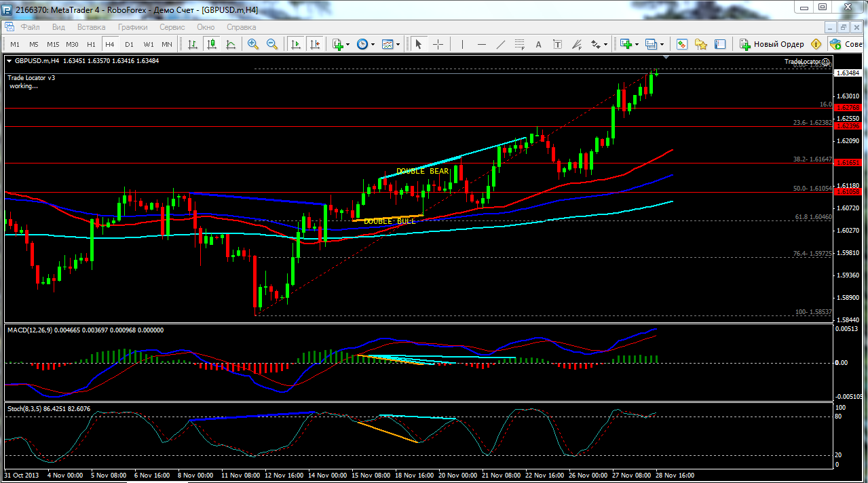Open the Сервис menu

click(x=172, y=27)
